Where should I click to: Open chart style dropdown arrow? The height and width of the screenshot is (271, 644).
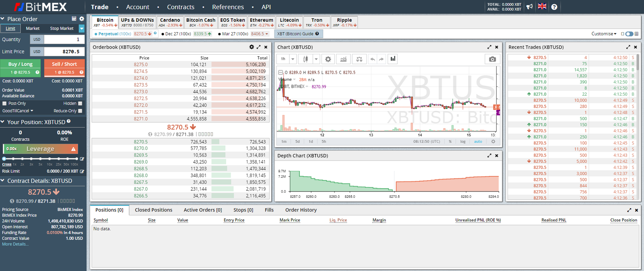coord(316,59)
